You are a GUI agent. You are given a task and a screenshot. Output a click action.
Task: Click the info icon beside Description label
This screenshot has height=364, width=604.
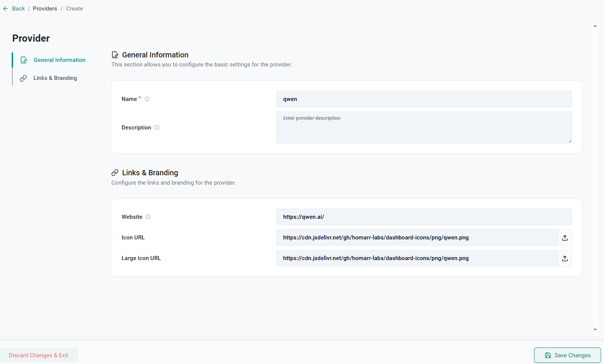157,128
